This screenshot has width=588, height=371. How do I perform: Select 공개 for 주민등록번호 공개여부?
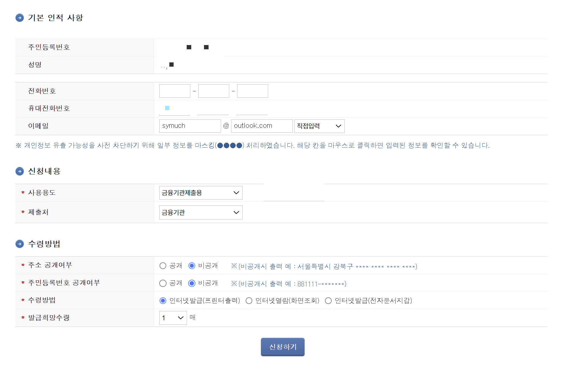(163, 283)
